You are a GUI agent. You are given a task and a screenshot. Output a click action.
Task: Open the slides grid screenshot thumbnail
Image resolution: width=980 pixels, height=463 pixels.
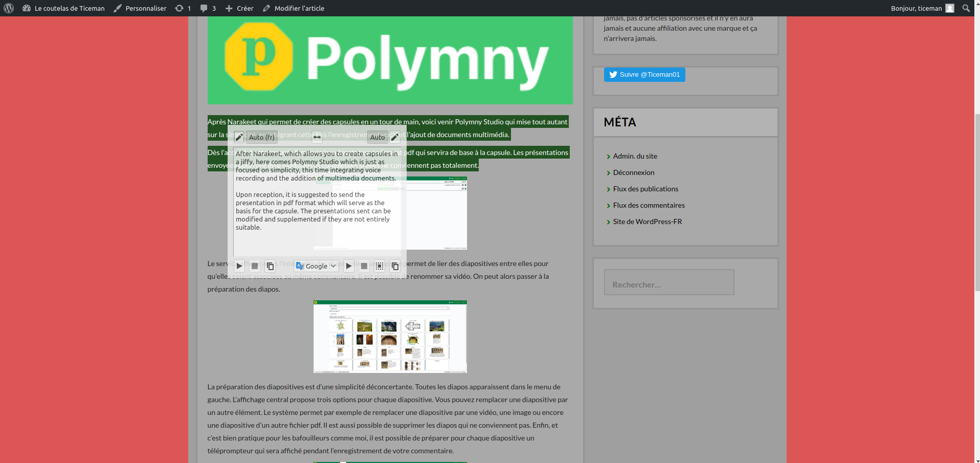(390, 337)
